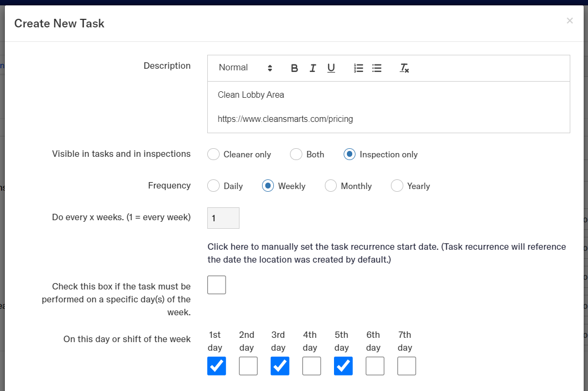The height and width of the screenshot is (391, 588).
Task: Check the specific day(s) of week box
Action: coord(216,285)
